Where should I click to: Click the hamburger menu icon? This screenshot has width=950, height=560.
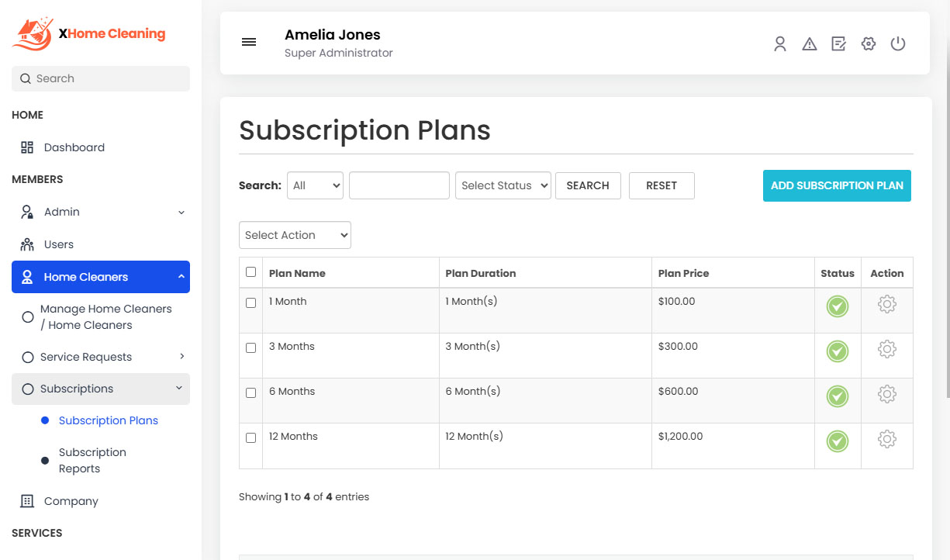coord(249,42)
